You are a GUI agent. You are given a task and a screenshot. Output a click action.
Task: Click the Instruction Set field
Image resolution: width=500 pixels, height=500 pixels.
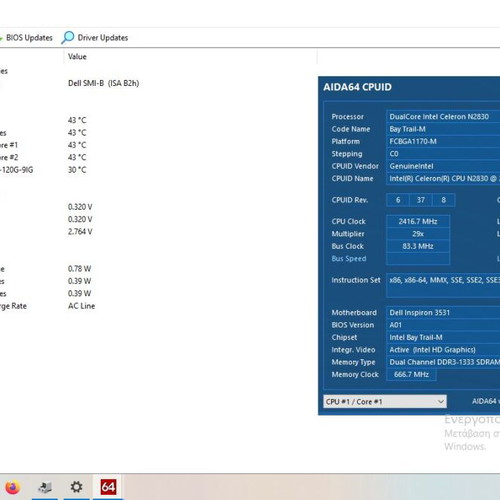pos(443,285)
